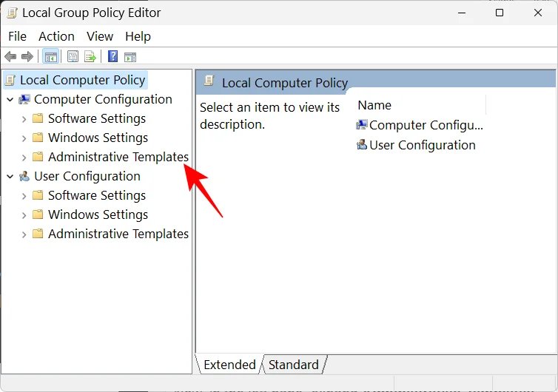
Task: Switch to the Extended tab
Action: pos(229,365)
